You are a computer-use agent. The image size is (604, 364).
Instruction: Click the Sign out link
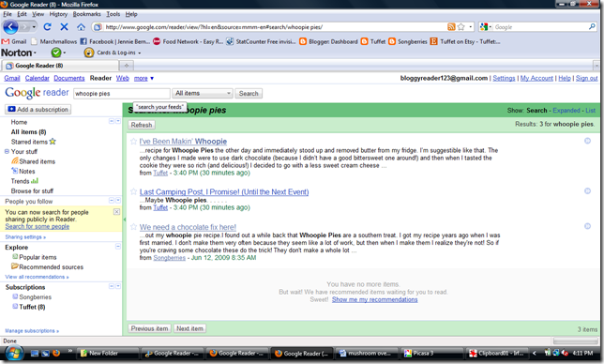[x=586, y=78]
